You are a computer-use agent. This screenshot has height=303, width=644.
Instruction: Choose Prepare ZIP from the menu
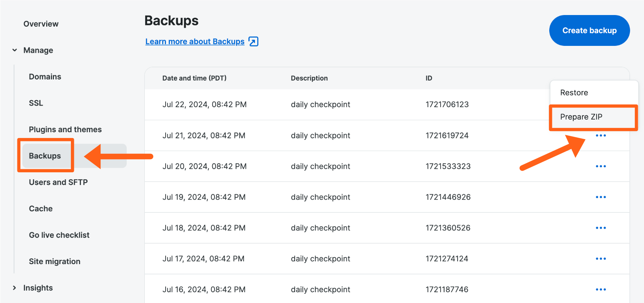click(581, 117)
